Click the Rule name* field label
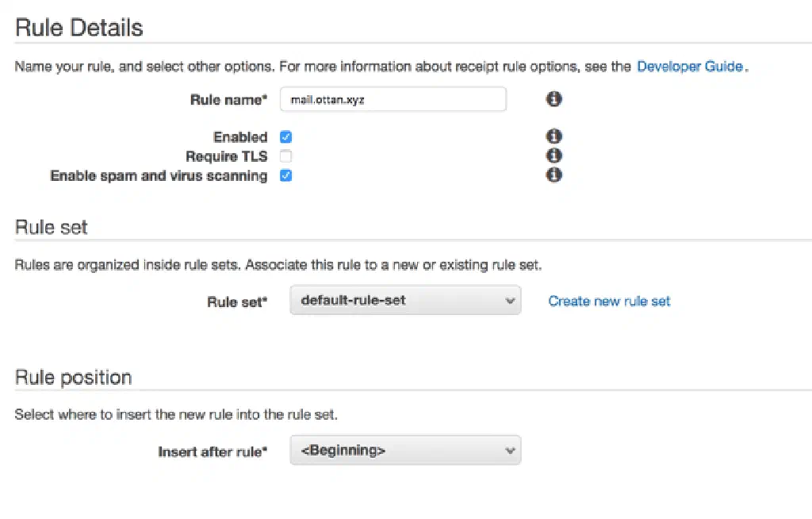Image resolution: width=812 pixels, height=519 pixels. (228, 100)
